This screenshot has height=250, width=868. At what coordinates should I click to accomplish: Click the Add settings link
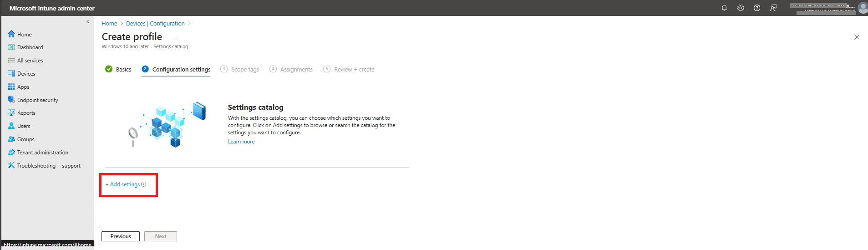(x=123, y=184)
